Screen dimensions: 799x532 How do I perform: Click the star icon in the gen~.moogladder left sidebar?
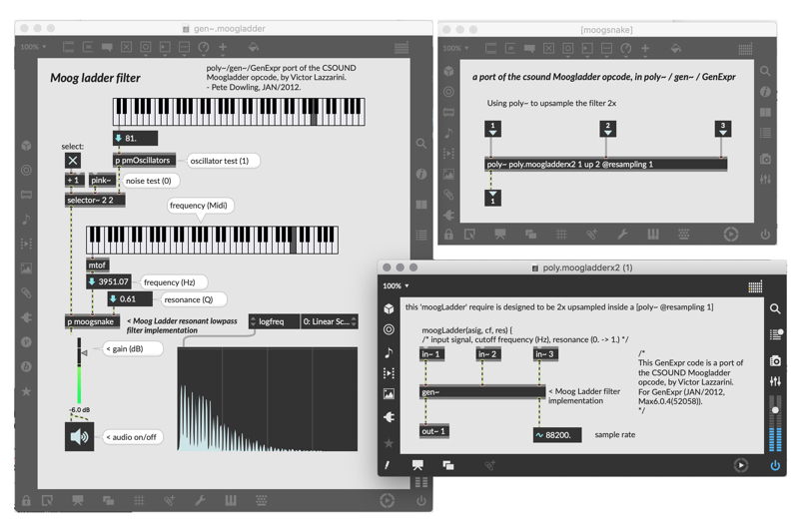(x=27, y=391)
